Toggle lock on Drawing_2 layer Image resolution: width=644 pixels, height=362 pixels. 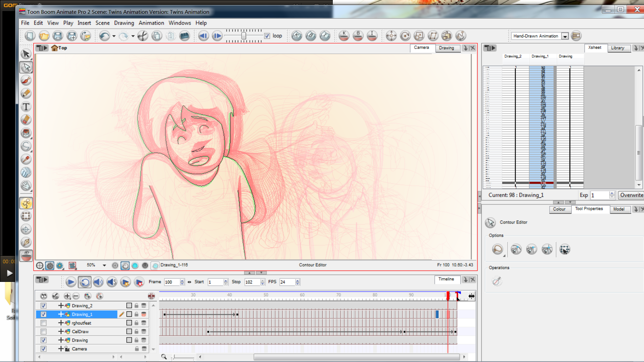pos(137,306)
